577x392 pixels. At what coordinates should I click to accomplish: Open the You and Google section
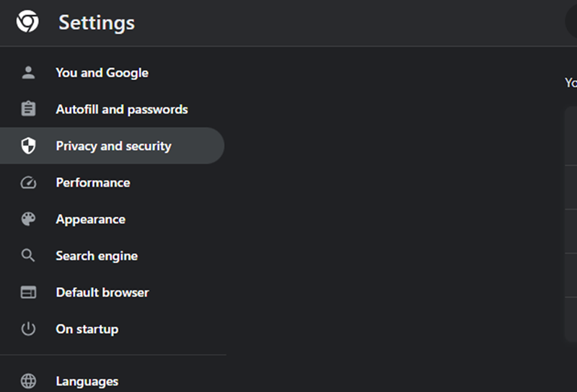pos(102,73)
